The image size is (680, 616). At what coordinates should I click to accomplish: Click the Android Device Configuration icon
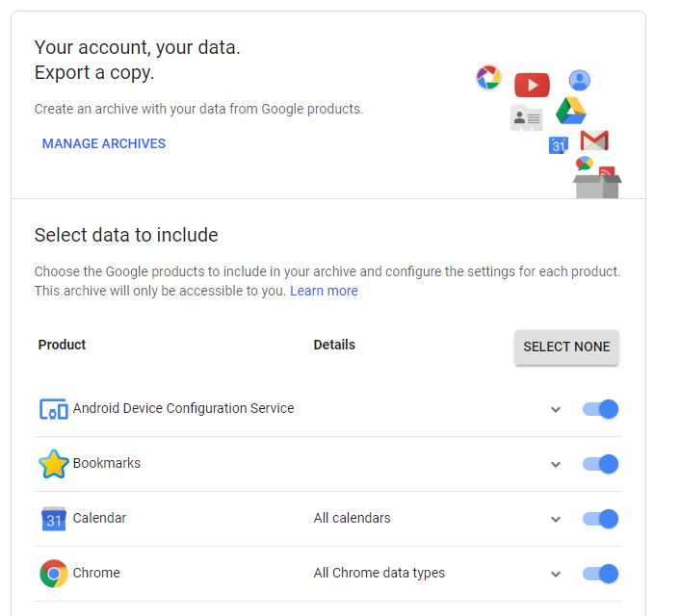(54, 409)
